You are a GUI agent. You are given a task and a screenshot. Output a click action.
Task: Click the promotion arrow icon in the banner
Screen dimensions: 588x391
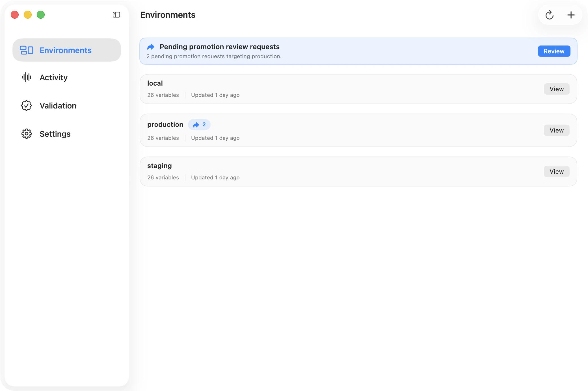click(x=151, y=47)
